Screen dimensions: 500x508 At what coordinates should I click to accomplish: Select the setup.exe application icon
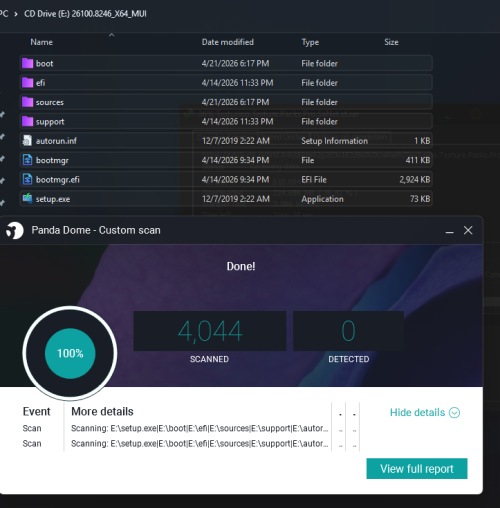coord(27,199)
